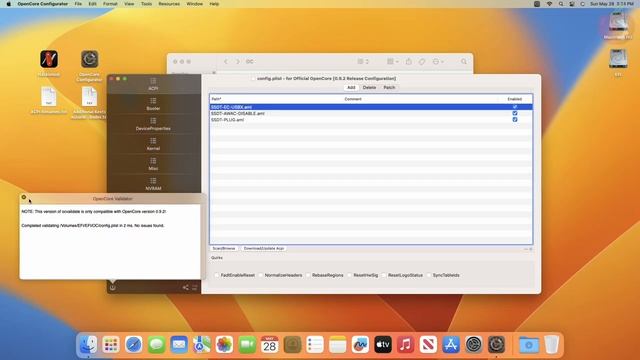Toggle Enabled for SSDT-EC-USBX.aml
640x360 pixels.
click(x=515, y=107)
